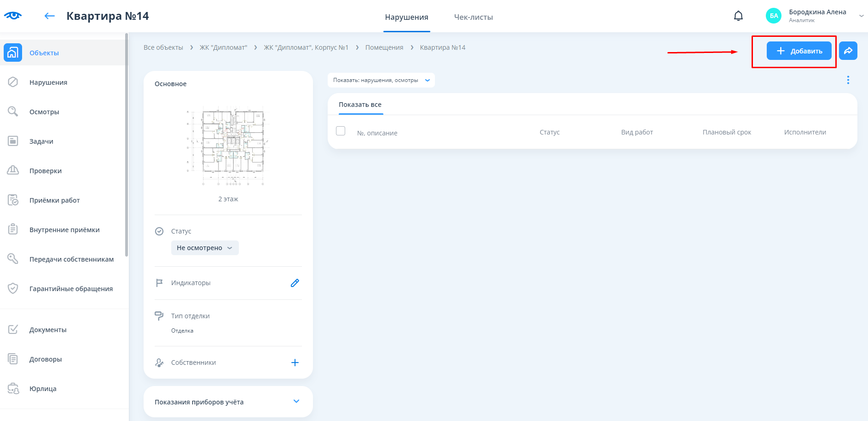Open the 2 этаж floor plan thumbnail
The image size is (868, 421).
(228, 146)
